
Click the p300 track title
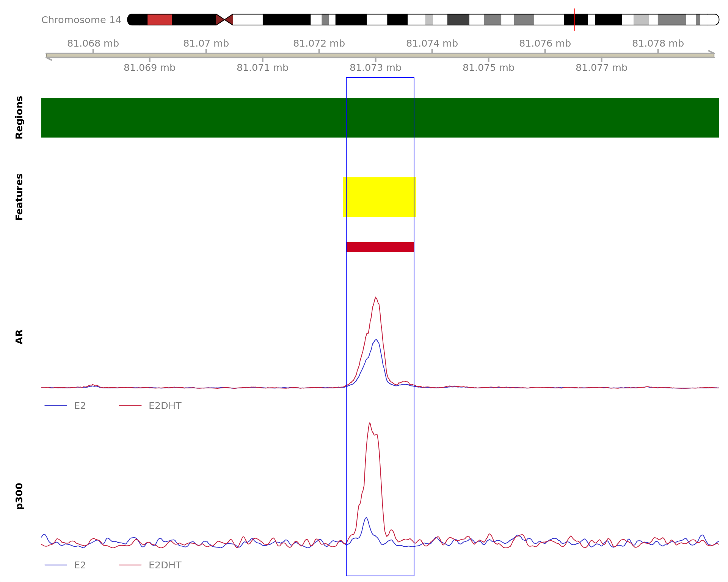point(19,496)
